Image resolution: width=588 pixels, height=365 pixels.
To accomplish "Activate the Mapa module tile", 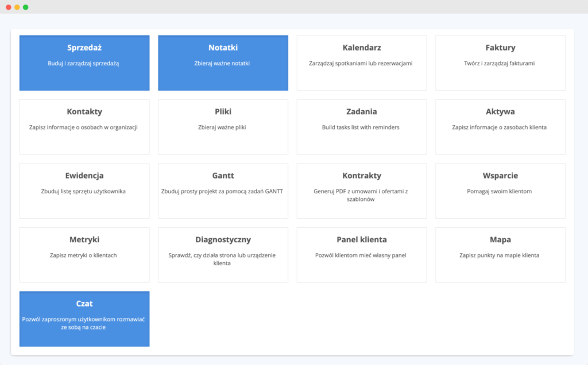I will coord(500,255).
